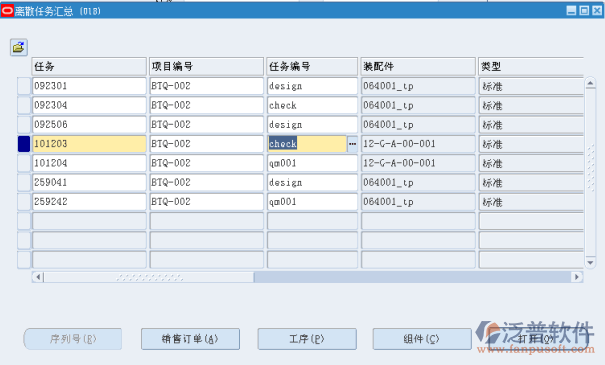Select row indicator for task 092301
This screenshot has height=365, width=605.
tap(24, 86)
